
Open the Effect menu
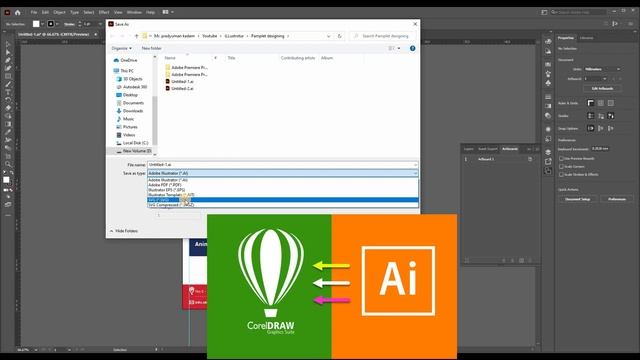point(104,12)
